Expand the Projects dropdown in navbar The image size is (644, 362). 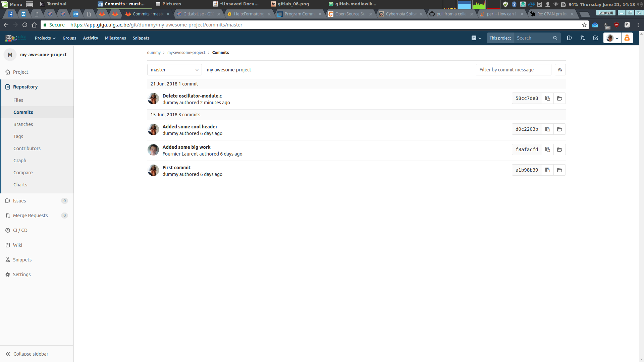coord(45,38)
